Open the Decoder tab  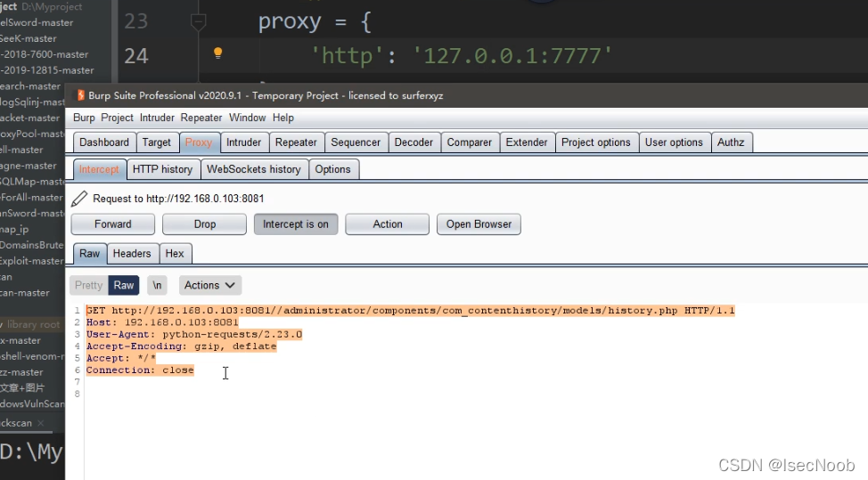click(414, 142)
